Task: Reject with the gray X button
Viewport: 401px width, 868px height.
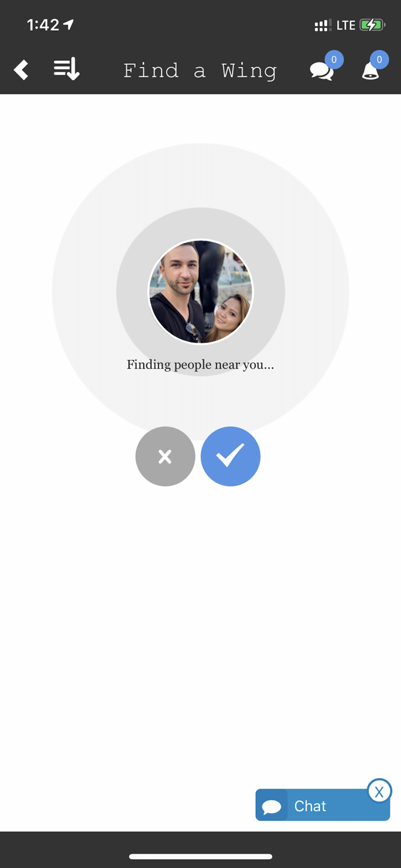Action: pos(165,457)
